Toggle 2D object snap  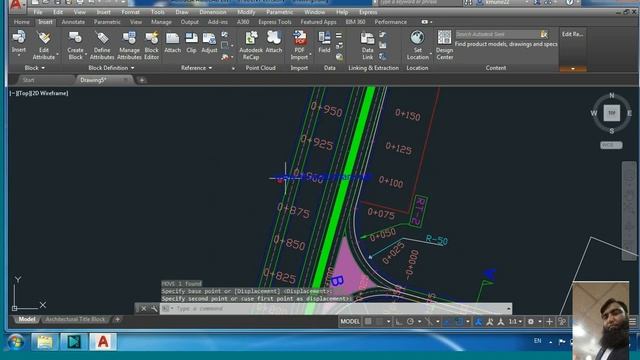pos(459,322)
